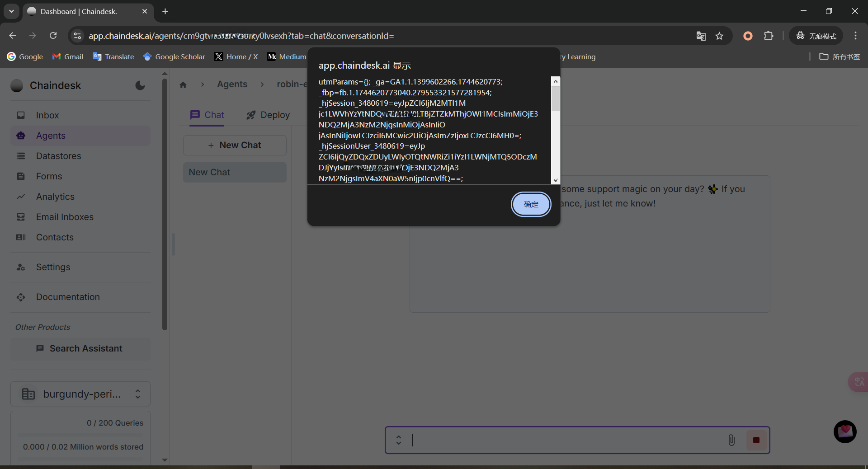Image resolution: width=868 pixels, height=469 pixels.
Task: Open Inbox in sidebar
Action: click(x=80, y=115)
